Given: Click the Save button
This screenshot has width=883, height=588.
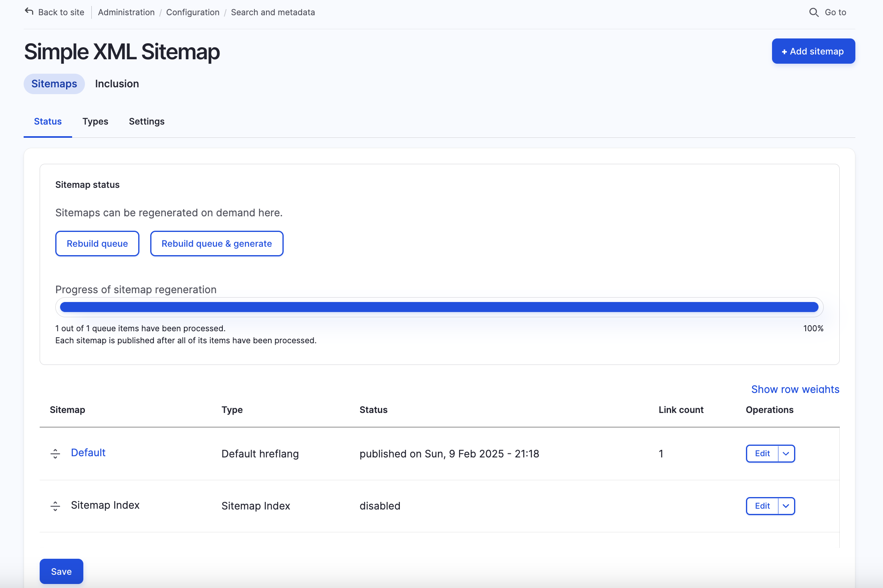Looking at the screenshot, I should pos(62,571).
